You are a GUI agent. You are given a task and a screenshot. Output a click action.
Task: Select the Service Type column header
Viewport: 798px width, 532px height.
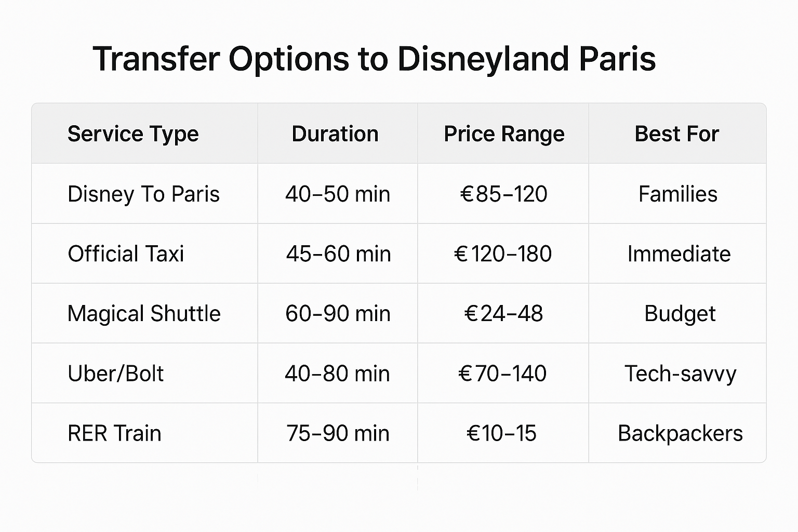coord(133,134)
